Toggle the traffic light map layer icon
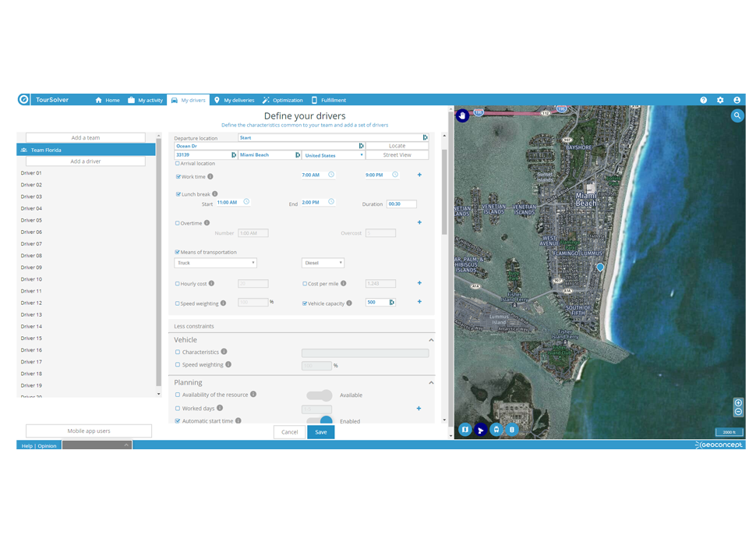The height and width of the screenshot is (546, 756). click(512, 429)
